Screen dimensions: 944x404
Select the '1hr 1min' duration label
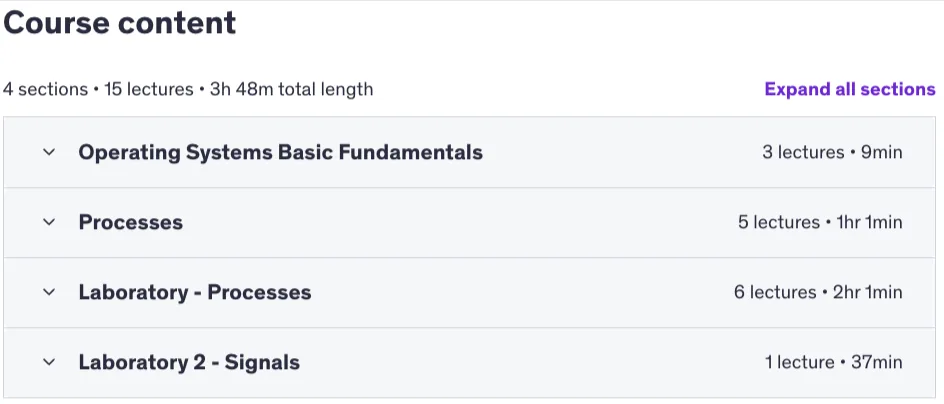pyautogui.click(x=869, y=222)
